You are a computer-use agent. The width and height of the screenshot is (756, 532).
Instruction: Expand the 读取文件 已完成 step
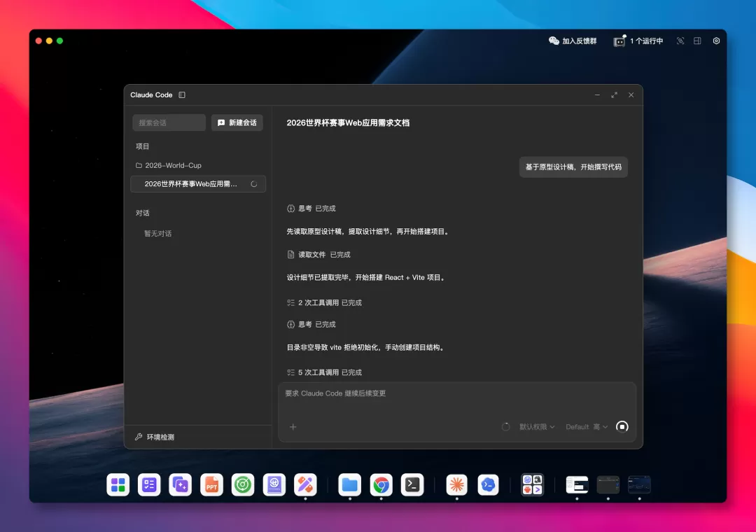tap(318, 255)
